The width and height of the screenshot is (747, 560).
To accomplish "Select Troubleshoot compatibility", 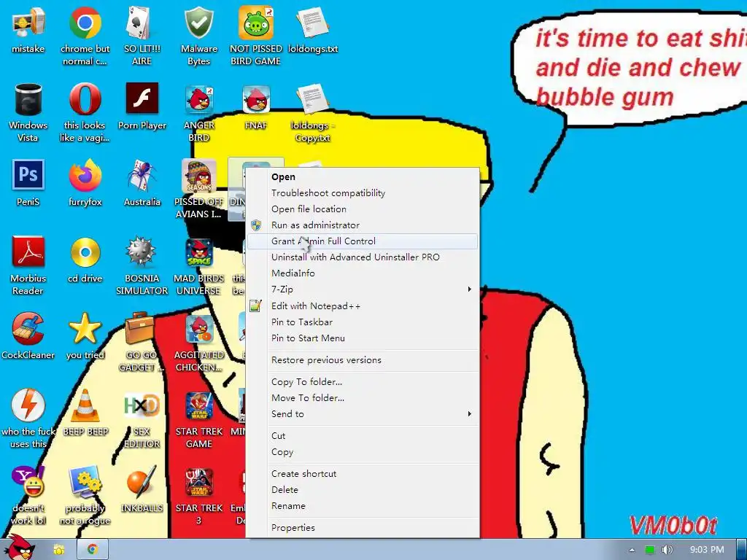I will (363, 192).
